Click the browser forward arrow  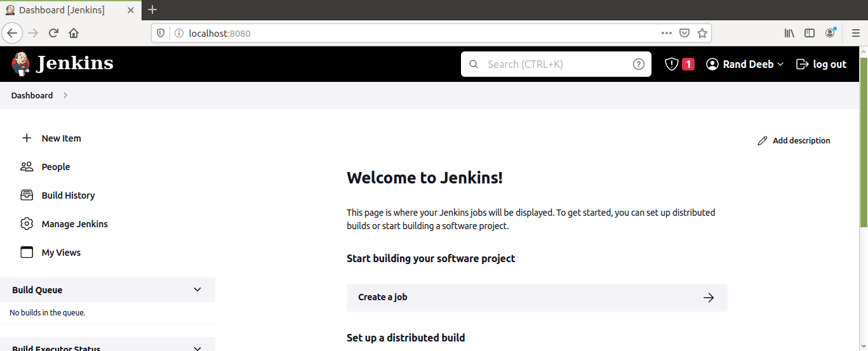pos(34,33)
